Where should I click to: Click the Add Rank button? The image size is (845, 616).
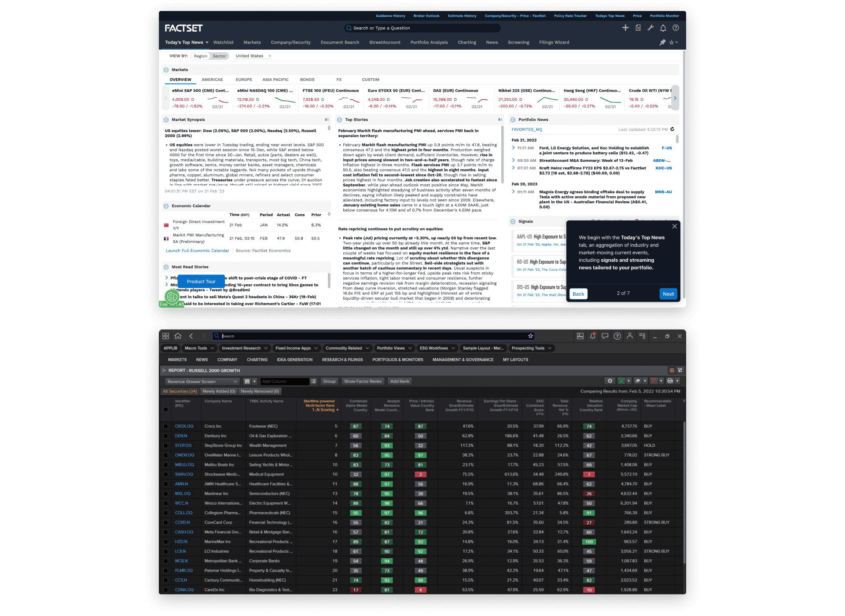(x=400, y=381)
